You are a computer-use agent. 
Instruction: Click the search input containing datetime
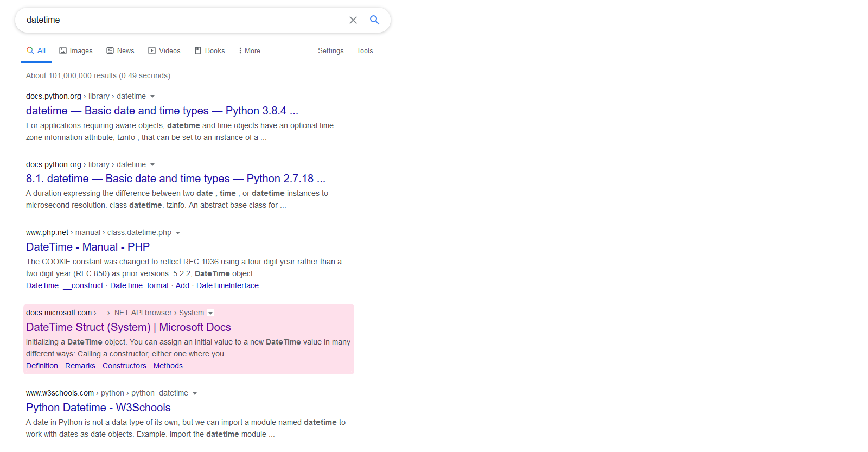184,20
